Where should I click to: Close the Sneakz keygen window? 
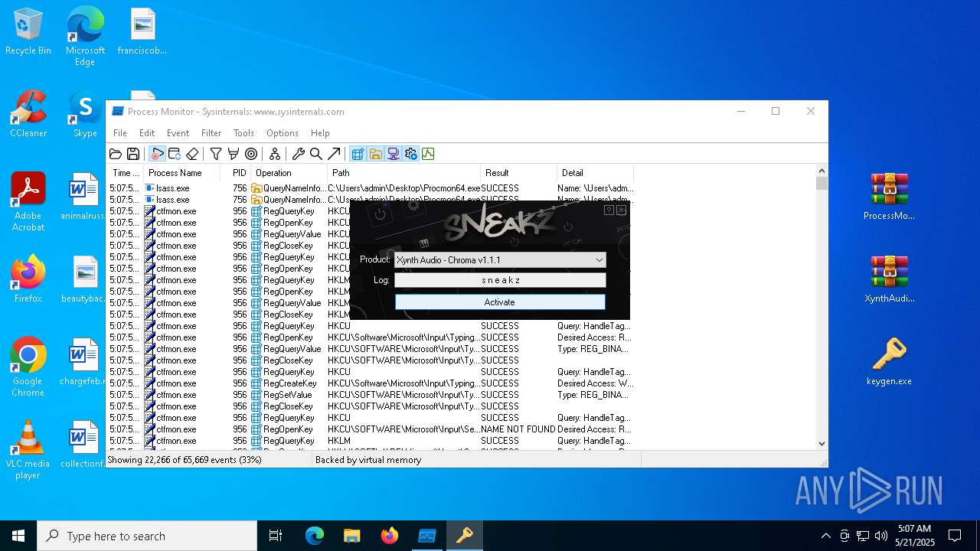coord(621,210)
